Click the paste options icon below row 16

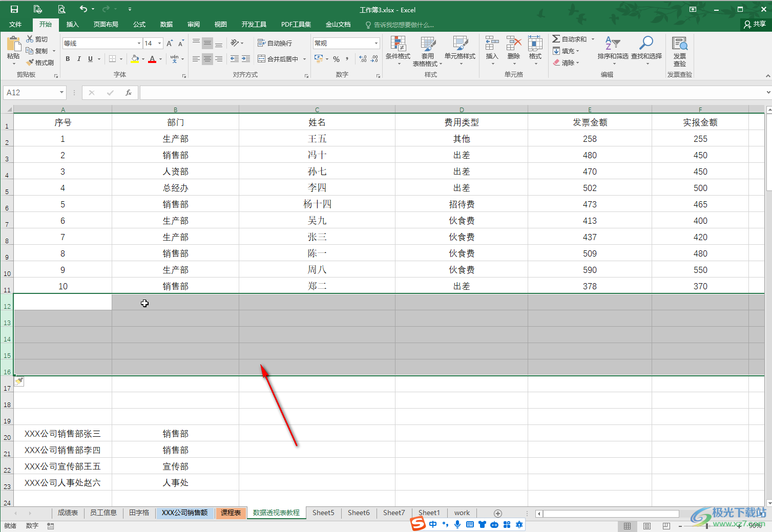point(19,381)
